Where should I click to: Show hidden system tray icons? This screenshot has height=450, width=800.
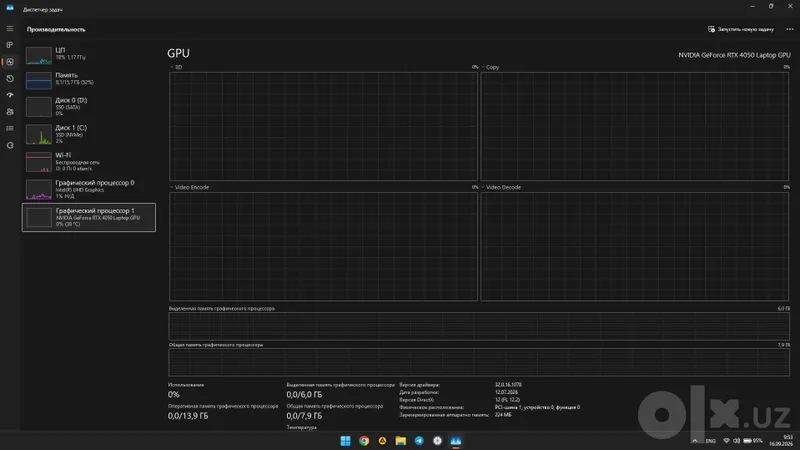pos(694,441)
